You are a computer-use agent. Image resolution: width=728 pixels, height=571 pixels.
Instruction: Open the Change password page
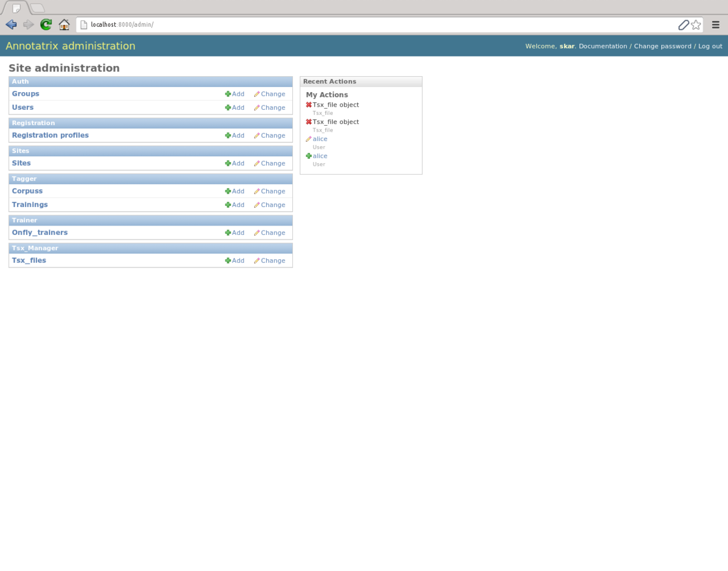point(662,46)
